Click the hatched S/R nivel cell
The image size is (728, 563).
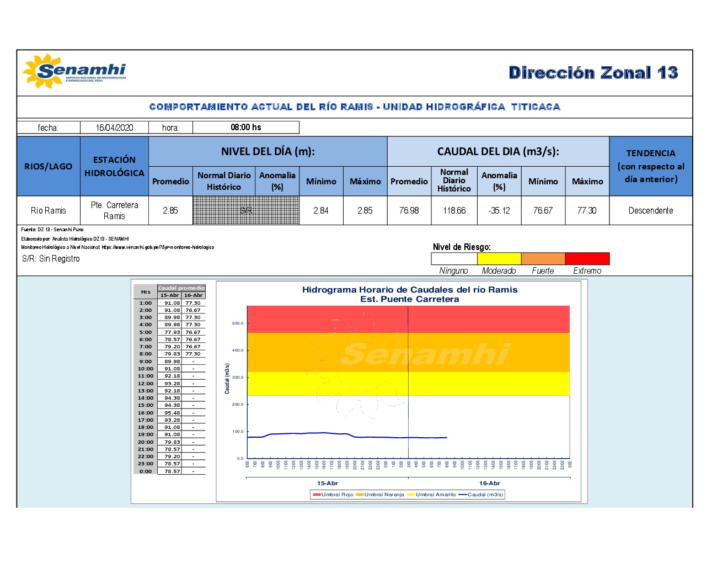[x=245, y=210]
